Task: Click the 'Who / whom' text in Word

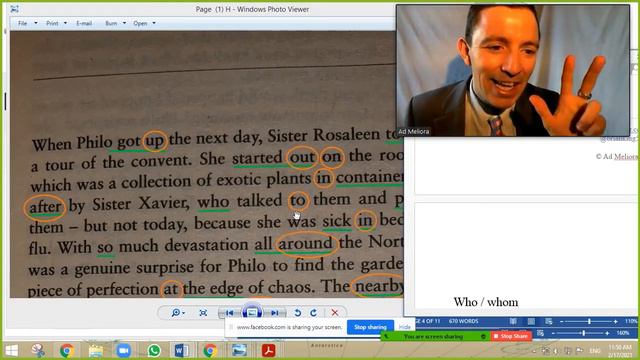Action: (x=486, y=302)
